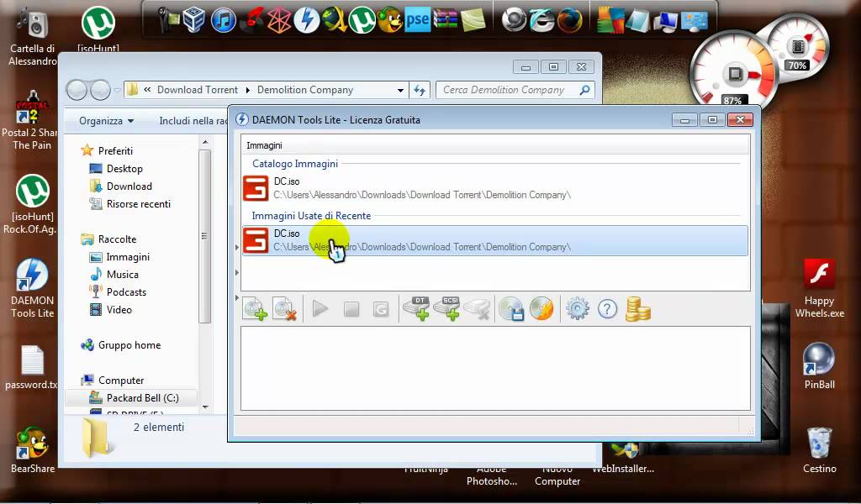
Task: Click the navigation pane scroll-down arrow
Action: [205, 407]
